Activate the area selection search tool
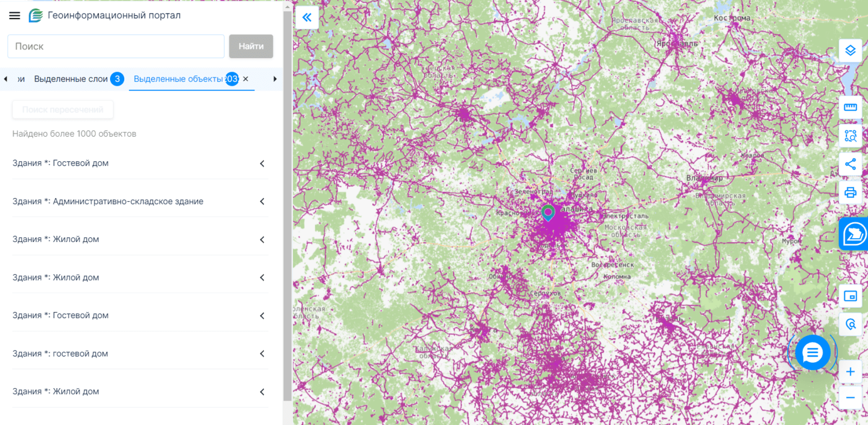 850,136
